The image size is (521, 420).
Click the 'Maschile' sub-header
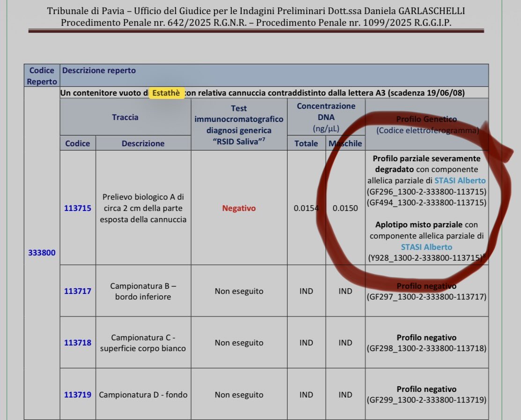point(345,143)
